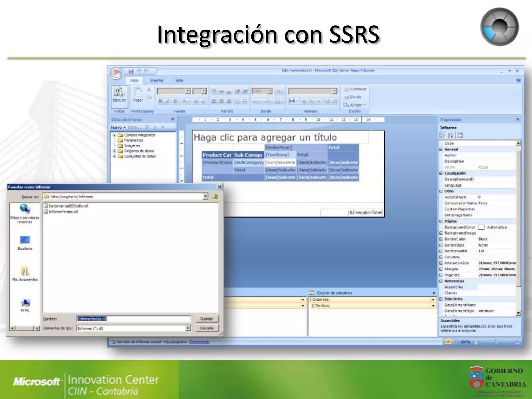
Task: Click the Nombre file name field
Action: pyautogui.click(x=134, y=319)
